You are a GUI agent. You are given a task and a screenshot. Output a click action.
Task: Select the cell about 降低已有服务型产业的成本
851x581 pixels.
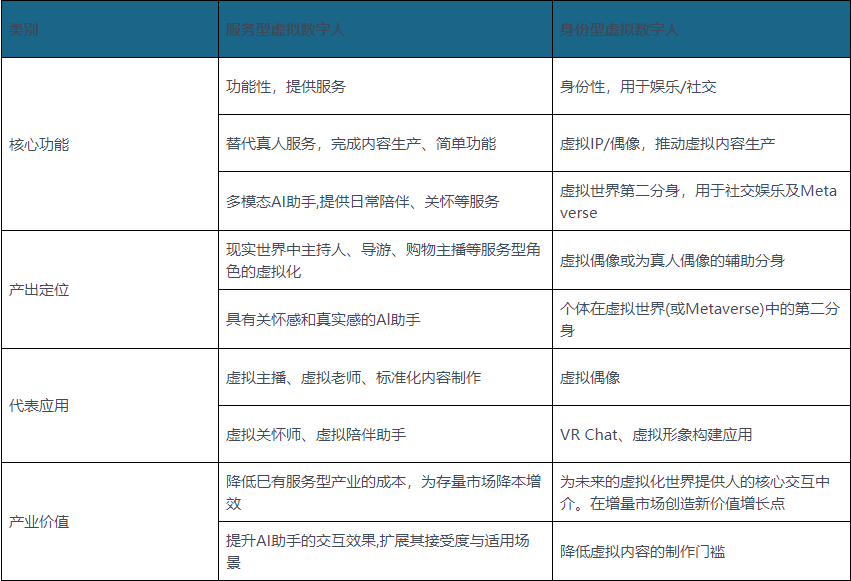380,489
